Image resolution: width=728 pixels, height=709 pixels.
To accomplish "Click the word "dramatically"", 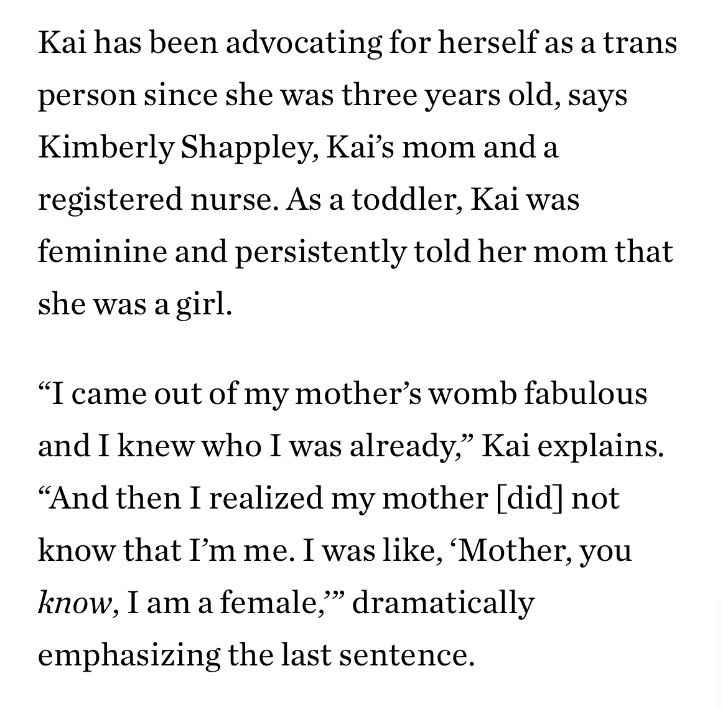I will 443,603.
